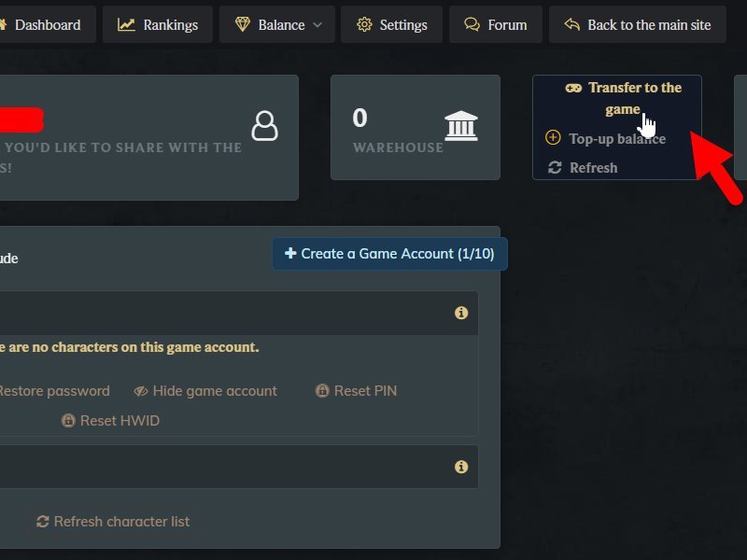
Task: Click Reset PIN option
Action: [x=357, y=391]
